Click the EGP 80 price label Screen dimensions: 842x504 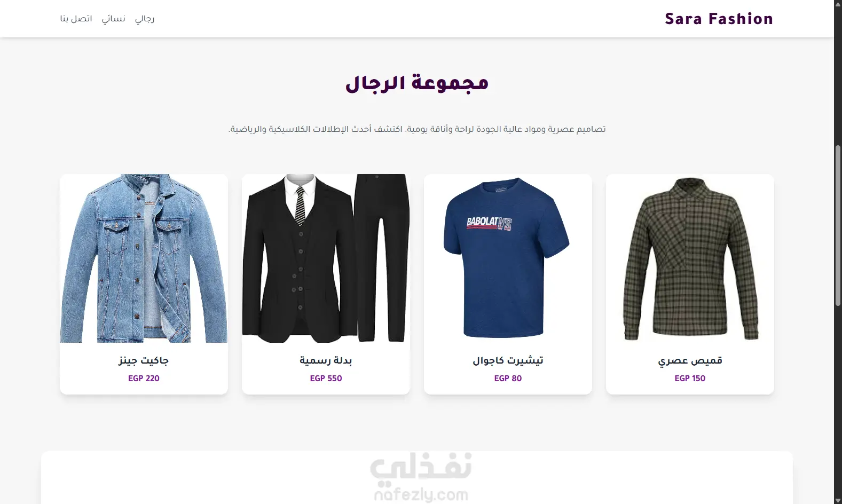click(508, 378)
